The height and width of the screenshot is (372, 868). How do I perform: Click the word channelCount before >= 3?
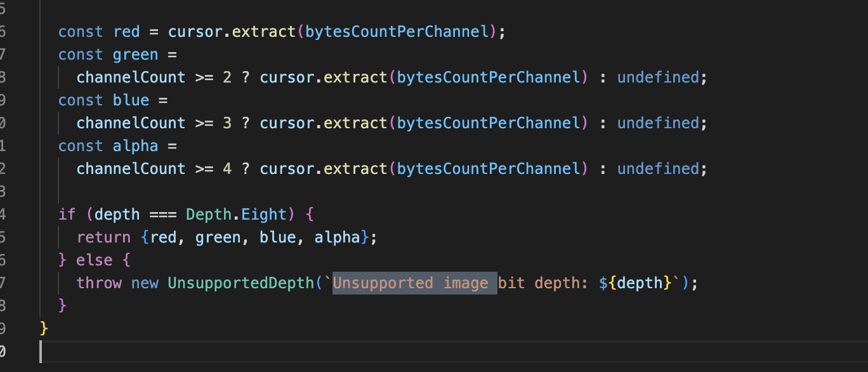[131, 123]
